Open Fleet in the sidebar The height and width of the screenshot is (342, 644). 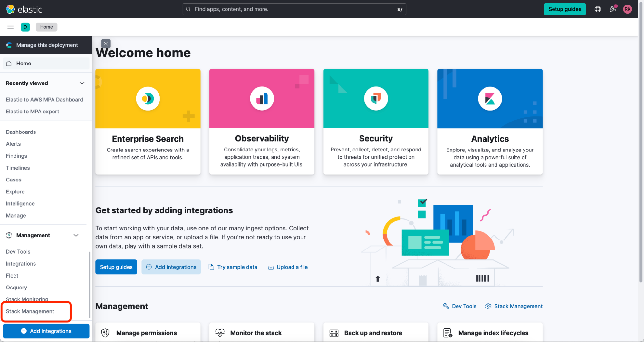point(12,276)
